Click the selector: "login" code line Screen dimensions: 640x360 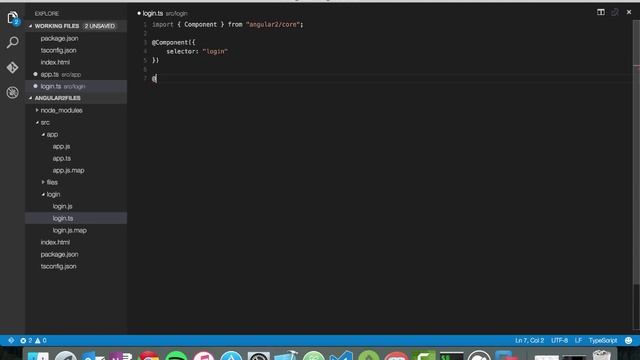coord(197,51)
